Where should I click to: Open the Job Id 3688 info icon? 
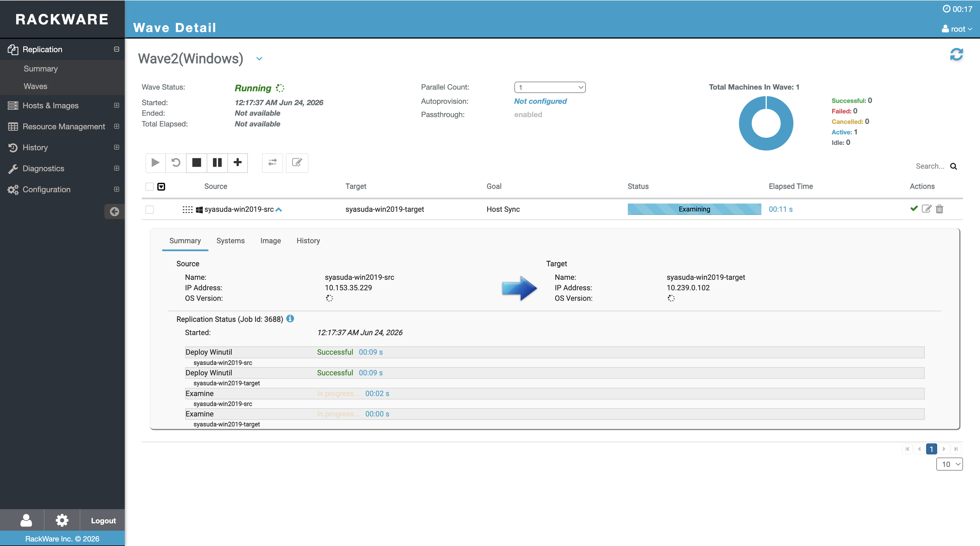[290, 319]
